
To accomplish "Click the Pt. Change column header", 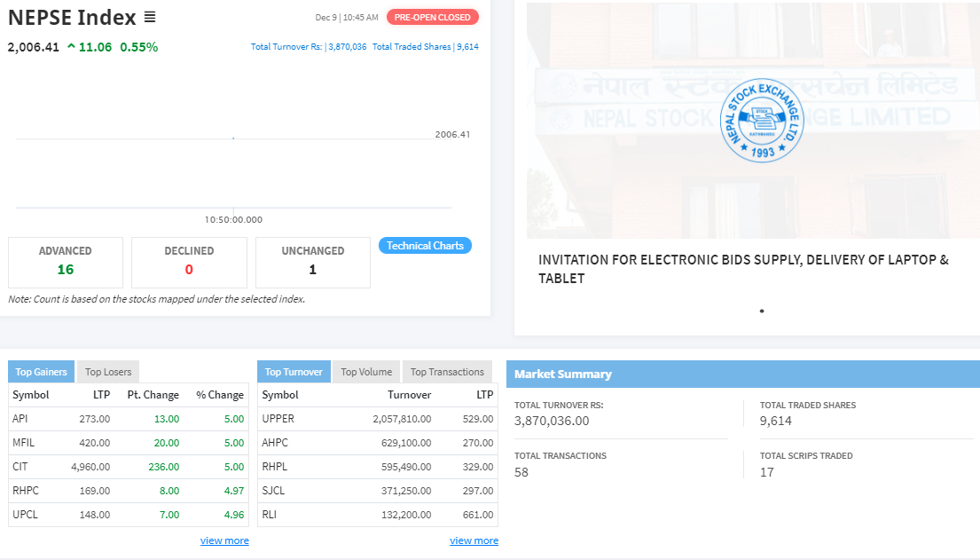I will click(x=153, y=395).
